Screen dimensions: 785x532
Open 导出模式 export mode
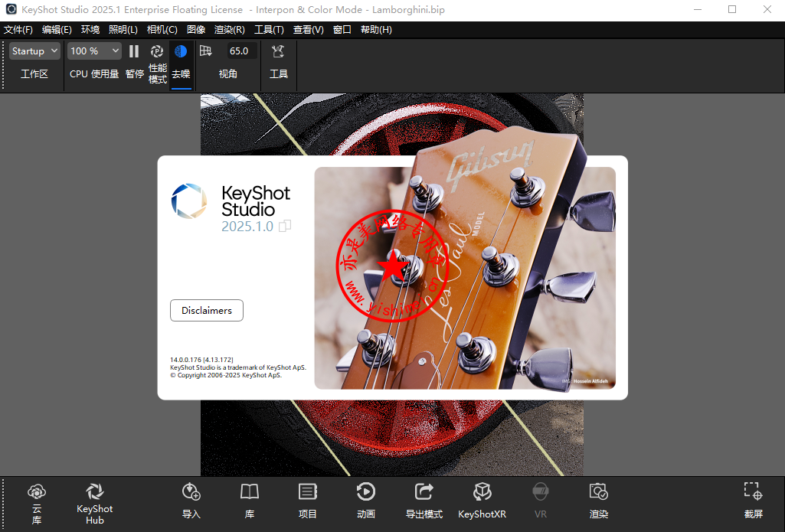point(424,501)
